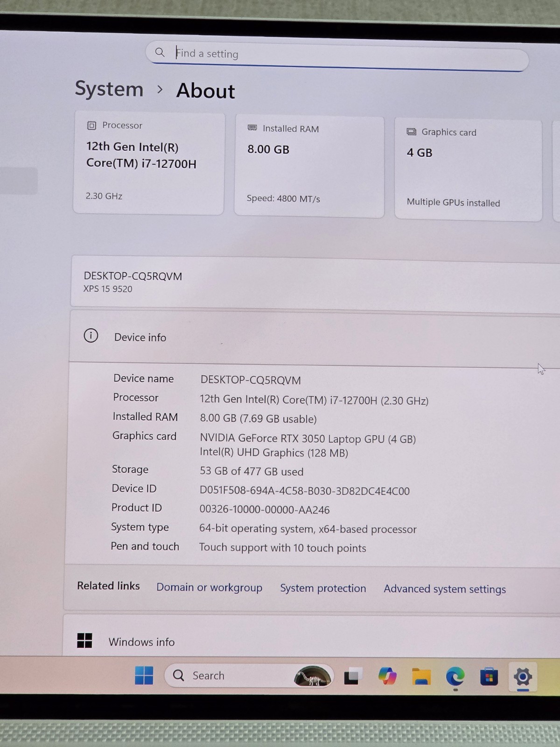Open the System protection link
This screenshot has height=747, width=560.
click(x=323, y=588)
